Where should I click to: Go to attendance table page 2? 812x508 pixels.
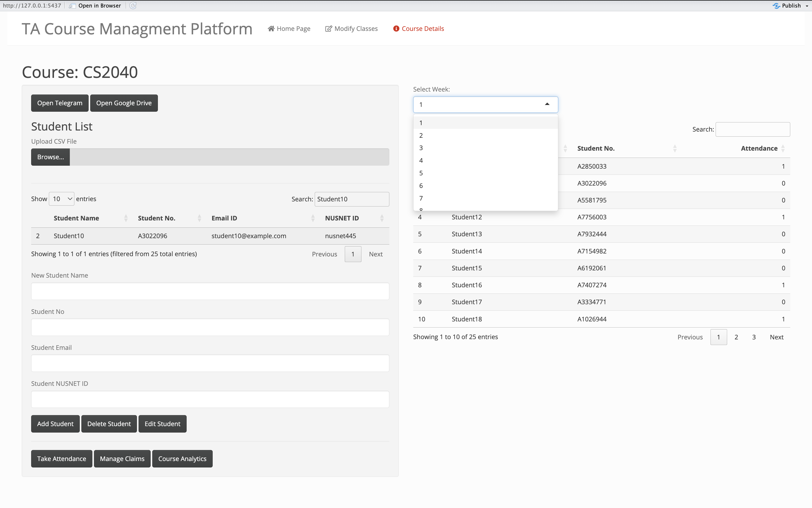click(736, 337)
